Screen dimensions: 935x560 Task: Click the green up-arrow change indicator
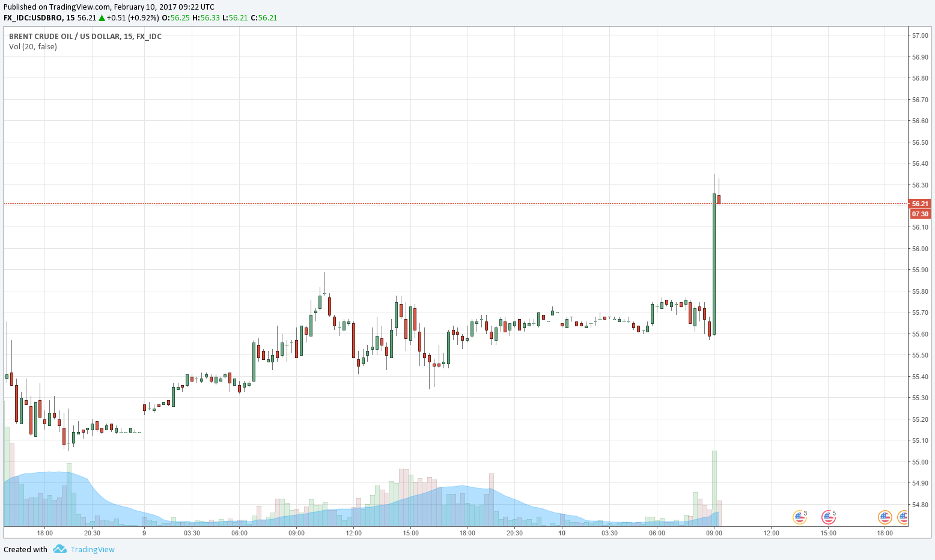pyautogui.click(x=102, y=17)
